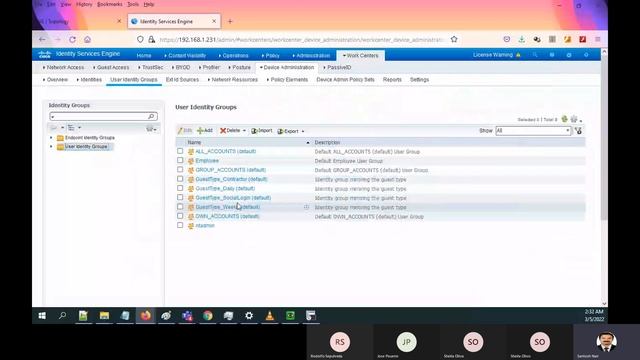Viewport: 640px width, 360px height.
Task: Sort by the Name column header
Action: point(194,142)
